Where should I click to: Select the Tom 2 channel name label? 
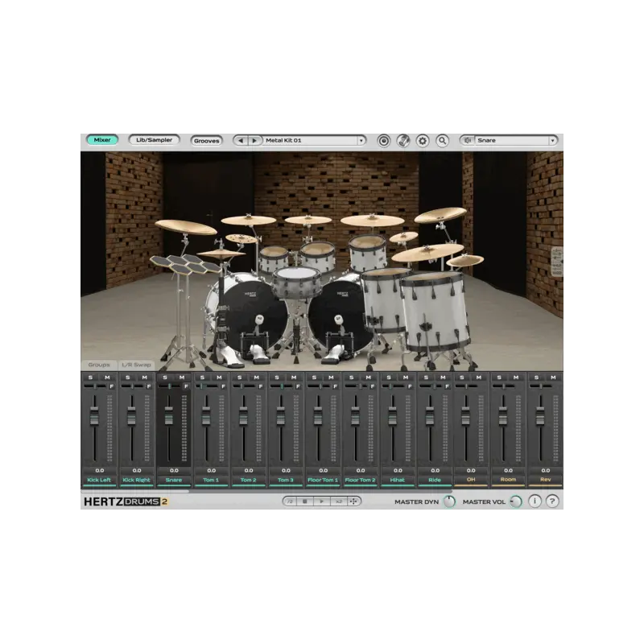click(x=249, y=480)
